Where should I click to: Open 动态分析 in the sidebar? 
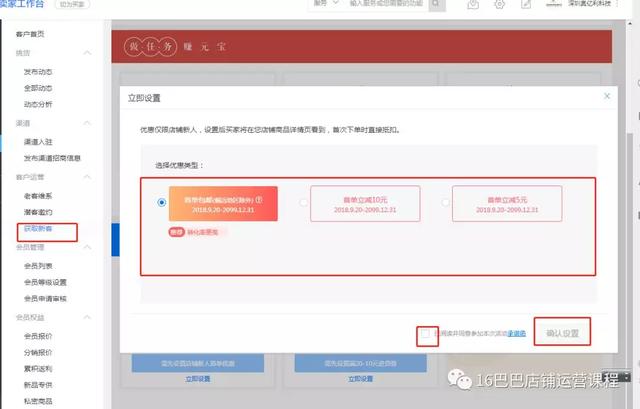tap(39, 103)
